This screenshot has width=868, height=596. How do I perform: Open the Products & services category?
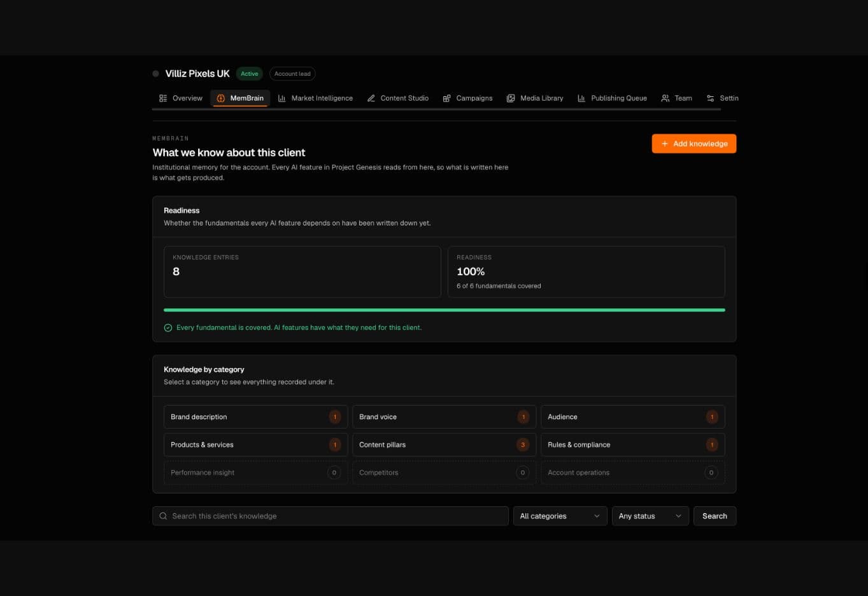256,445
